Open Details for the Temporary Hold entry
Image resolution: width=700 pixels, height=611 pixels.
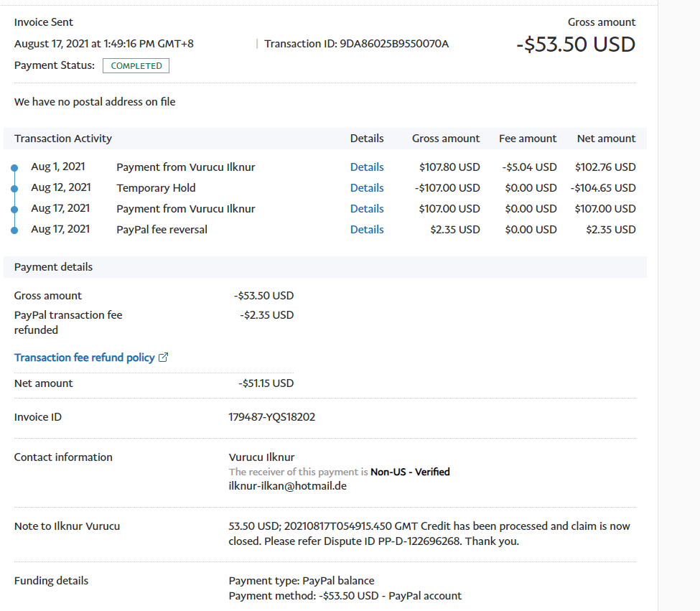tap(366, 188)
